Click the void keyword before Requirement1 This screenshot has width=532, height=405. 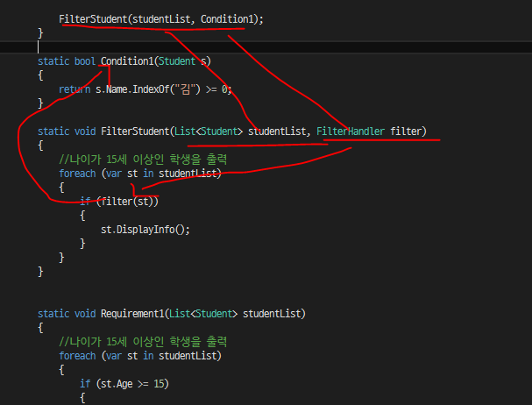click(85, 314)
